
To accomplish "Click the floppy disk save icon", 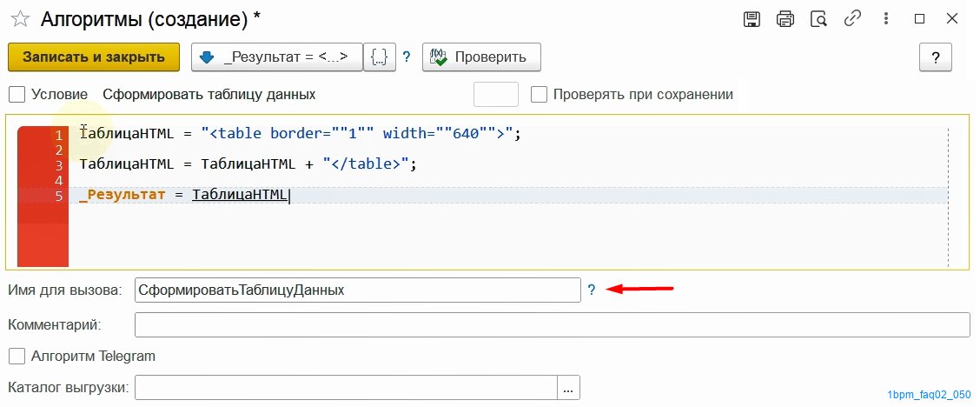I will (x=752, y=18).
